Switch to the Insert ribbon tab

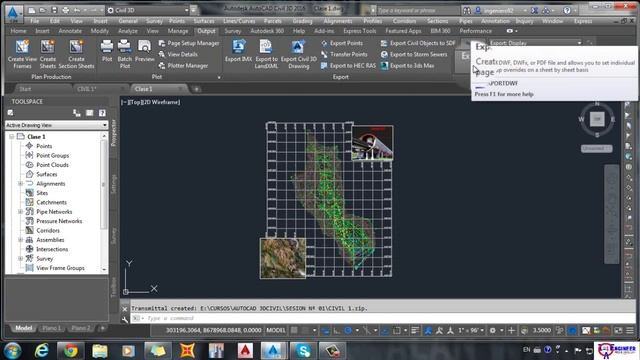[x=42, y=31]
